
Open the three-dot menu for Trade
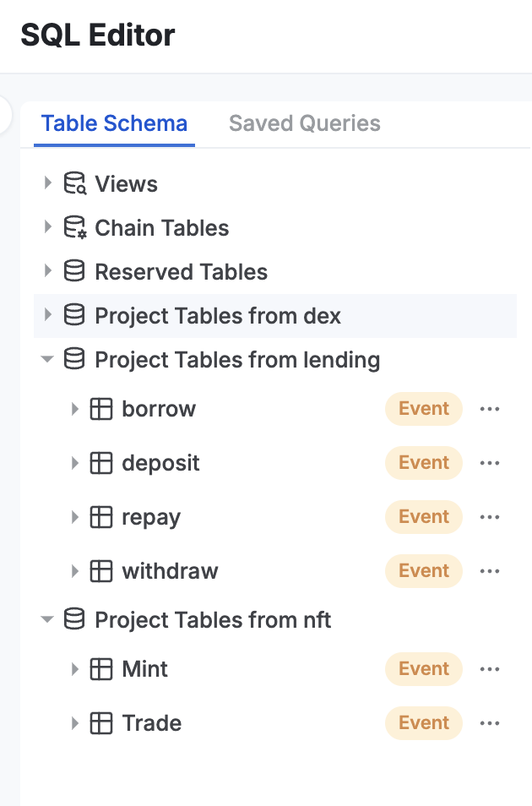(489, 723)
